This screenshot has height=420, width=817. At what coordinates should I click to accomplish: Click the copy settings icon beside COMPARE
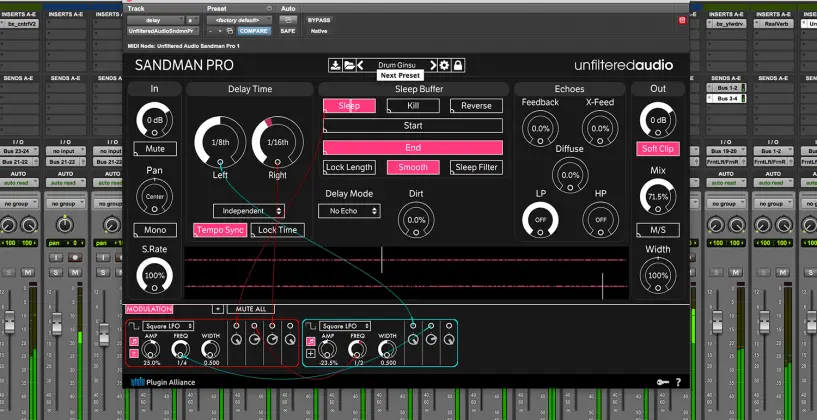[x=230, y=31]
